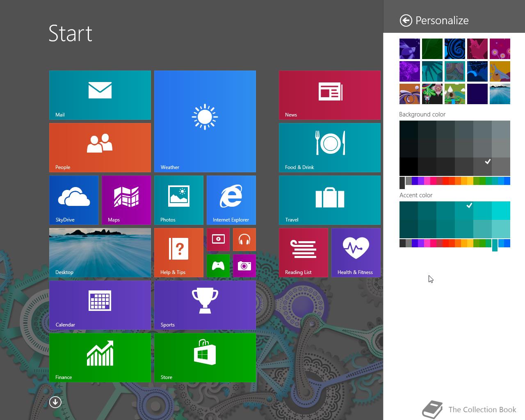Launch the Sports tile
Screen dimensions: 525x420
(205, 305)
